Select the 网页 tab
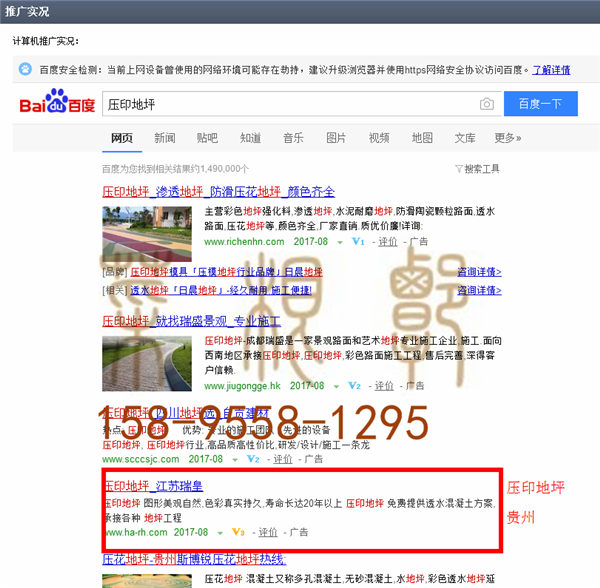Viewport: 600px width, 588px height. (x=122, y=138)
